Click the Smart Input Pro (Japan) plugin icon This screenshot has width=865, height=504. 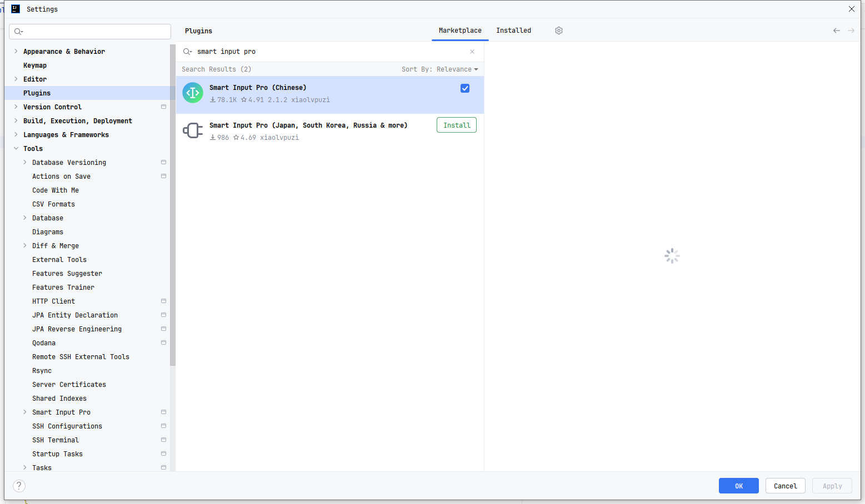tap(192, 130)
